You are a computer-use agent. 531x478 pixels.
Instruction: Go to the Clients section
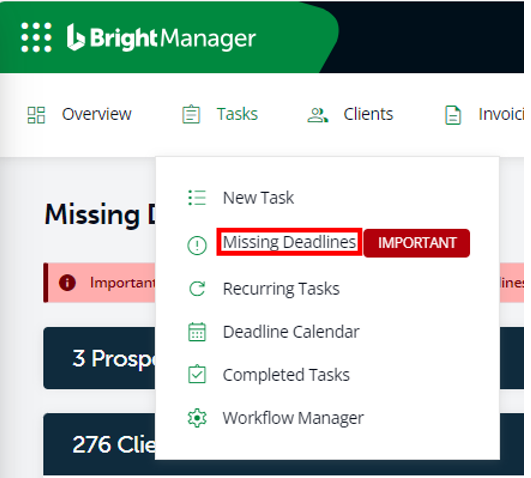[x=368, y=114]
